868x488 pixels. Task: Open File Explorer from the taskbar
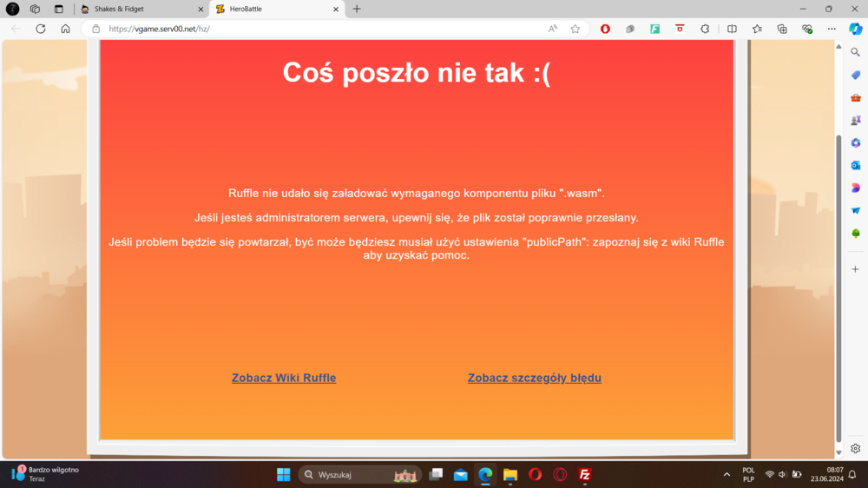tap(510, 475)
